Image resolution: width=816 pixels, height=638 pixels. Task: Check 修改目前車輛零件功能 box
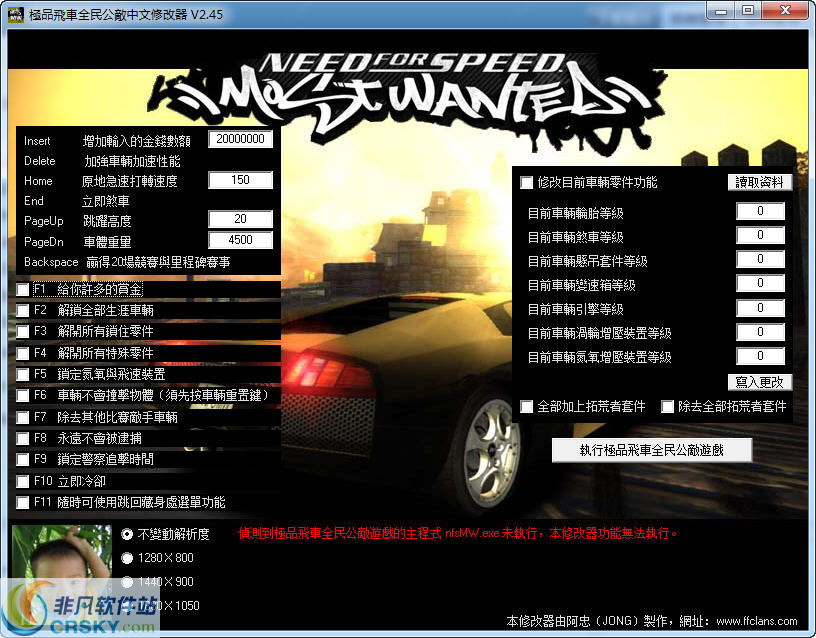[527, 183]
